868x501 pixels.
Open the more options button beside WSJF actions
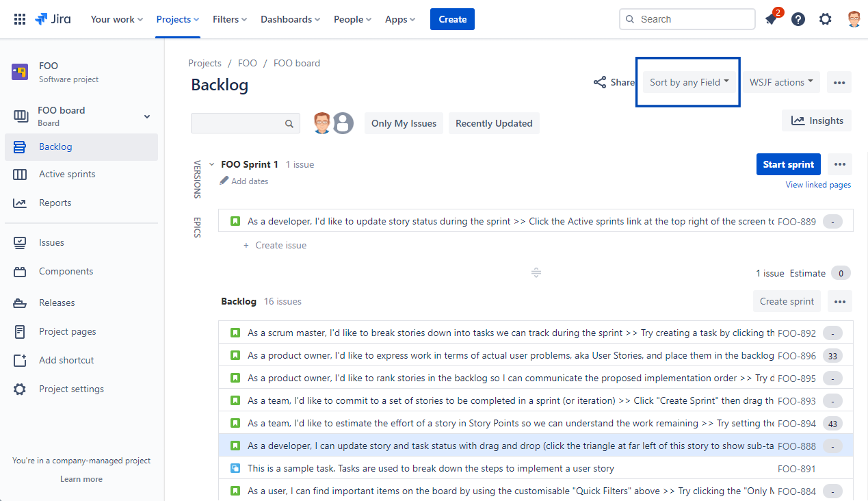click(839, 82)
